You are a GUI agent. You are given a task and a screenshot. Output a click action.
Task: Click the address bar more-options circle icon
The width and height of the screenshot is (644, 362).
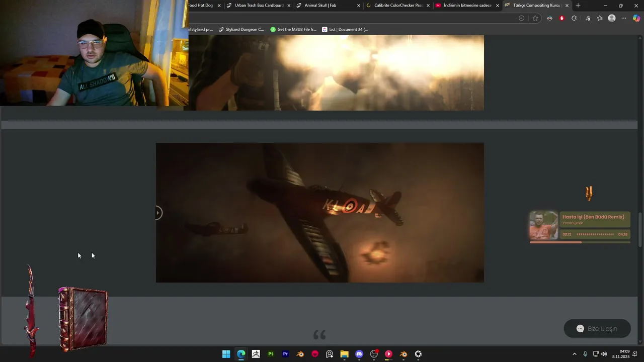point(522,18)
